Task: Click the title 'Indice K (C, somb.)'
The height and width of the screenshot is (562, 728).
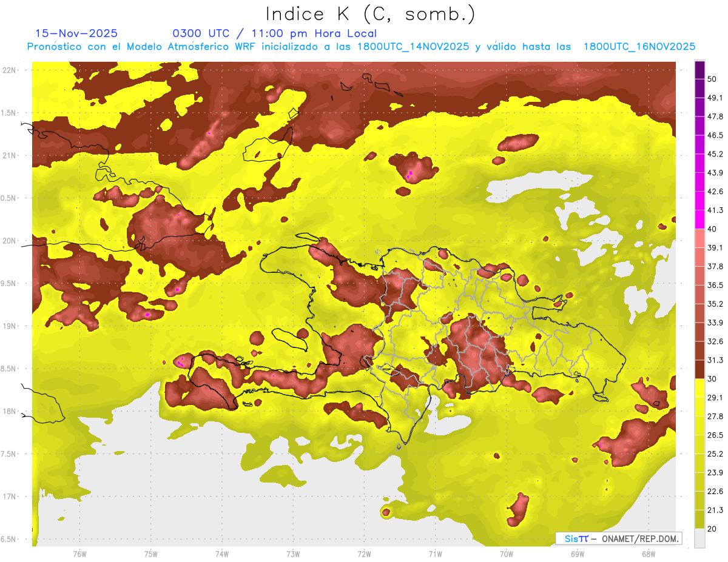Action: click(x=371, y=13)
